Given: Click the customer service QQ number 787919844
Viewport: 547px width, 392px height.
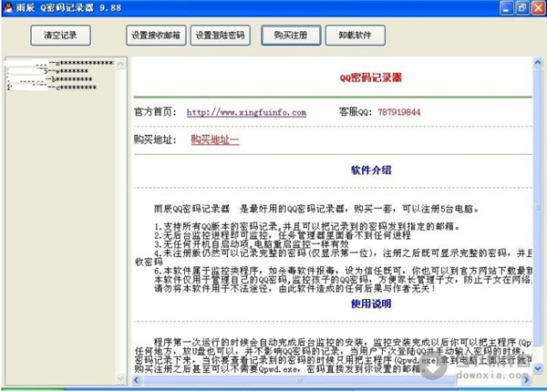Looking at the screenshot, I should click(397, 112).
